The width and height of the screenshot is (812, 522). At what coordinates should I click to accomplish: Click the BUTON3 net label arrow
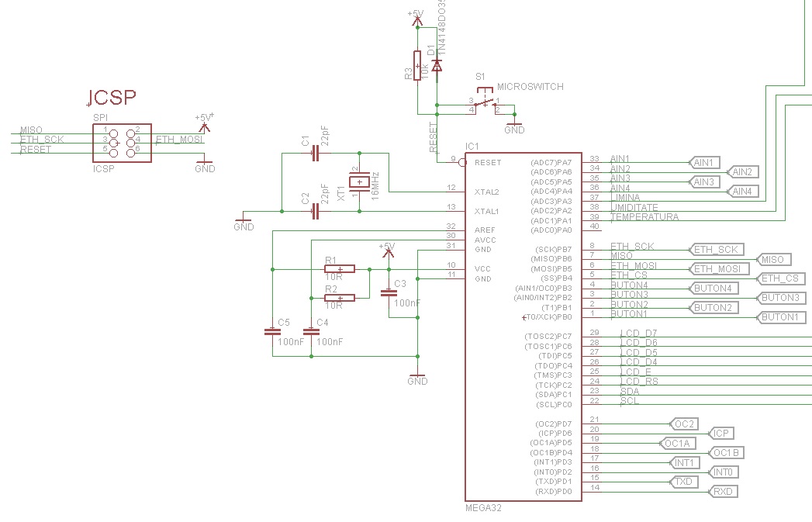coord(782,297)
